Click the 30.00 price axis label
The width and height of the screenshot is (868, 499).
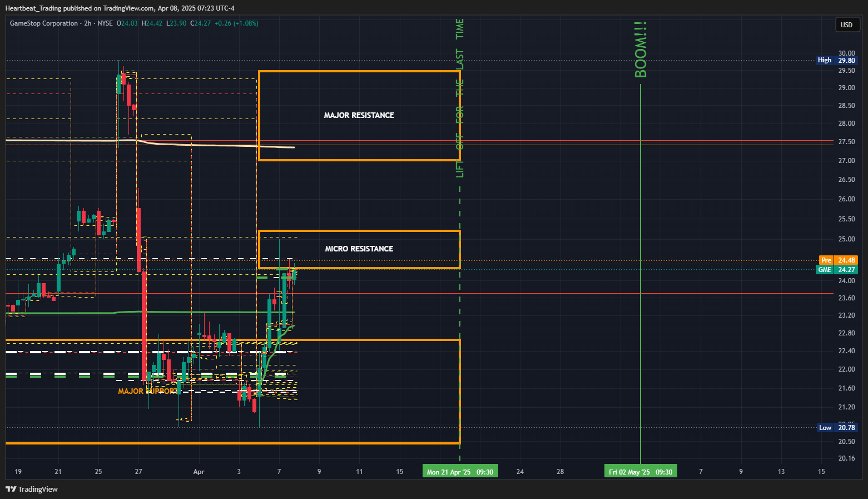click(x=847, y=53)
